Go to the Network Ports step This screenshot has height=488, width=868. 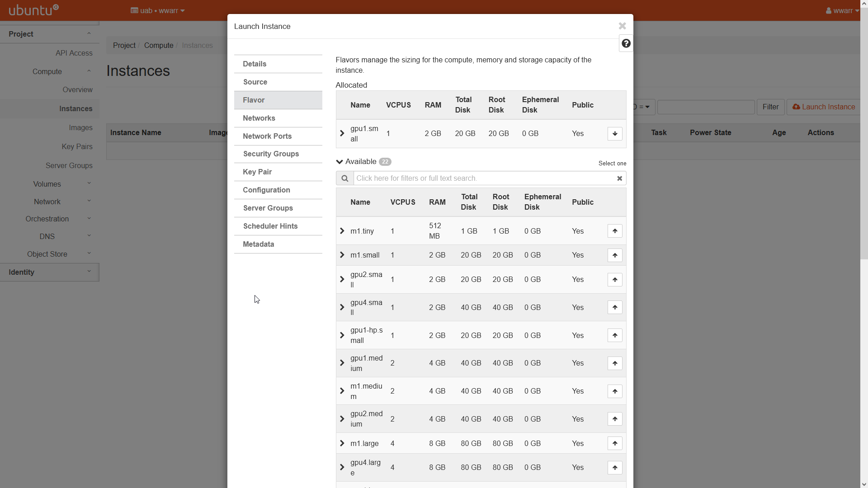278,136
